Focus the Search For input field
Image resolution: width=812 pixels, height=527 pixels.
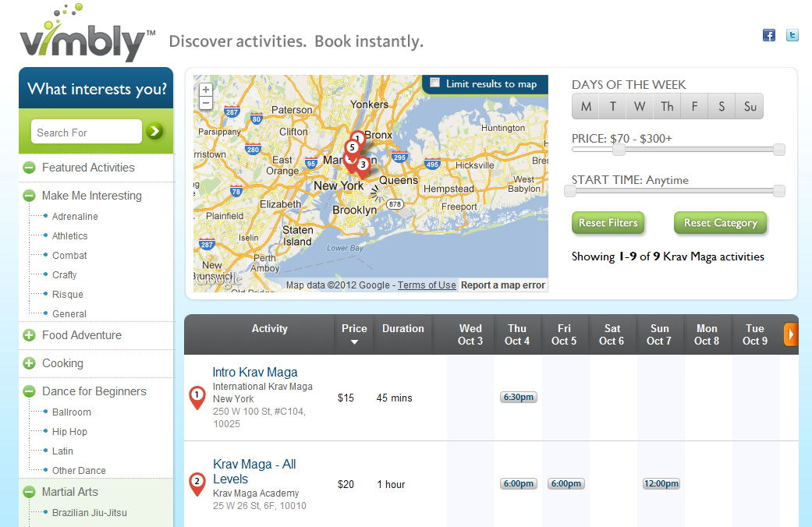click(86, 132)
